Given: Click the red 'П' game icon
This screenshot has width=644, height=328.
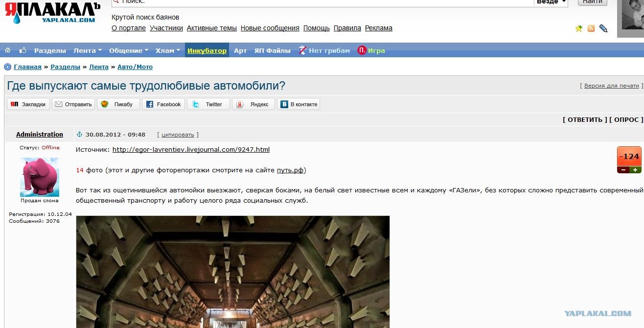Looking at the screenshot, I should (362, 50).
